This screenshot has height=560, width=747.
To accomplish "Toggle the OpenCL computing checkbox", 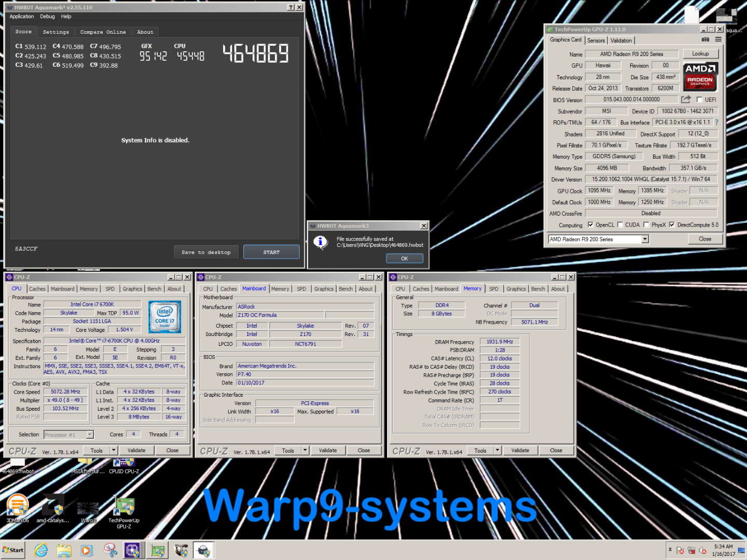I will click(590, 225).
